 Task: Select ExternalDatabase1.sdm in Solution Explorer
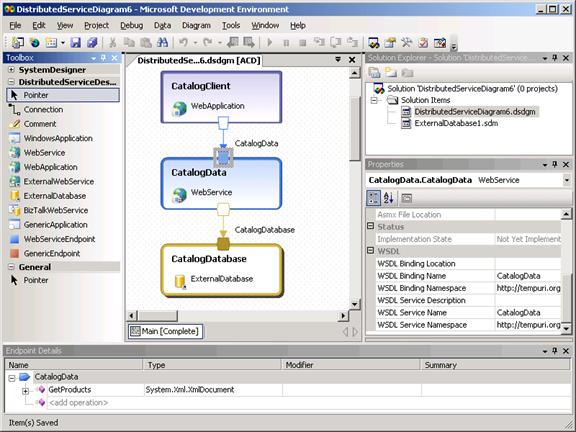click(x=456, y=123)
